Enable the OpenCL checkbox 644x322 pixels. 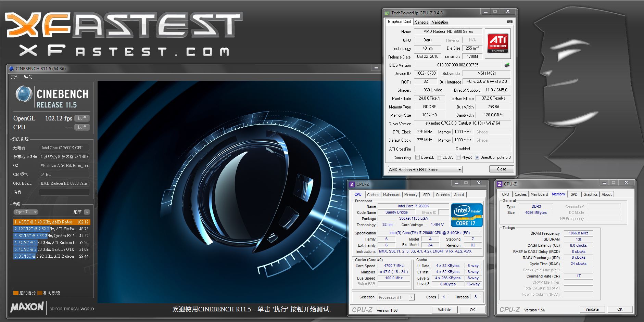(417, 157)
